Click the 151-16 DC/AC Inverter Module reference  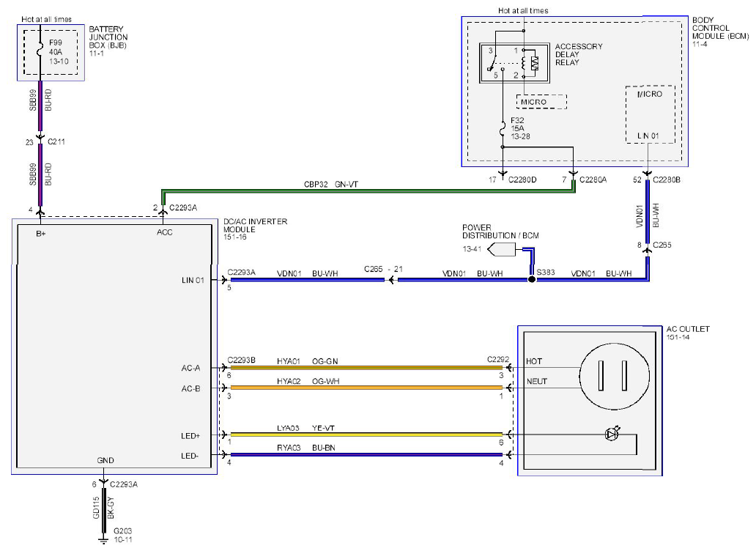[235, 237]
